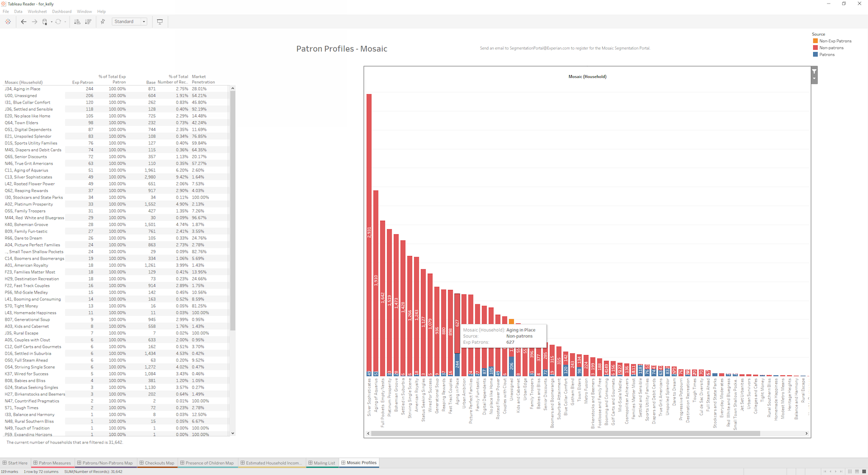
Task: Click the Aging of Aquarius red bar
Action: tap(376, 280)
